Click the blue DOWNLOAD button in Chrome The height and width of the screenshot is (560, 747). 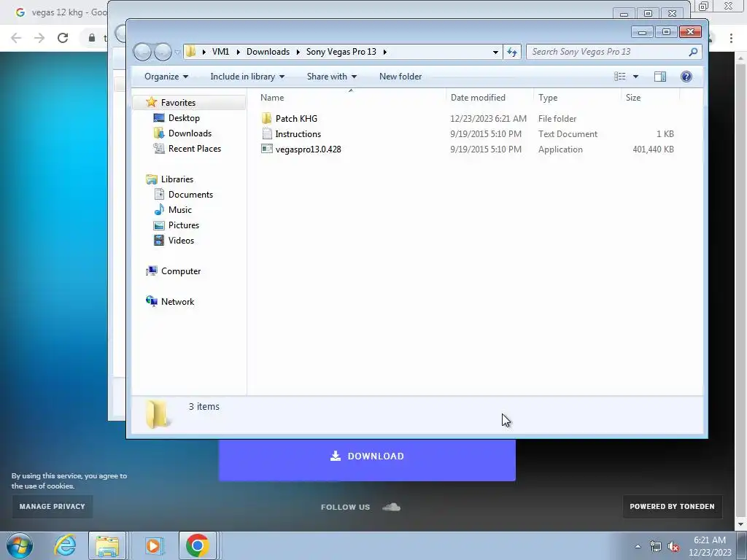[367, 456]
